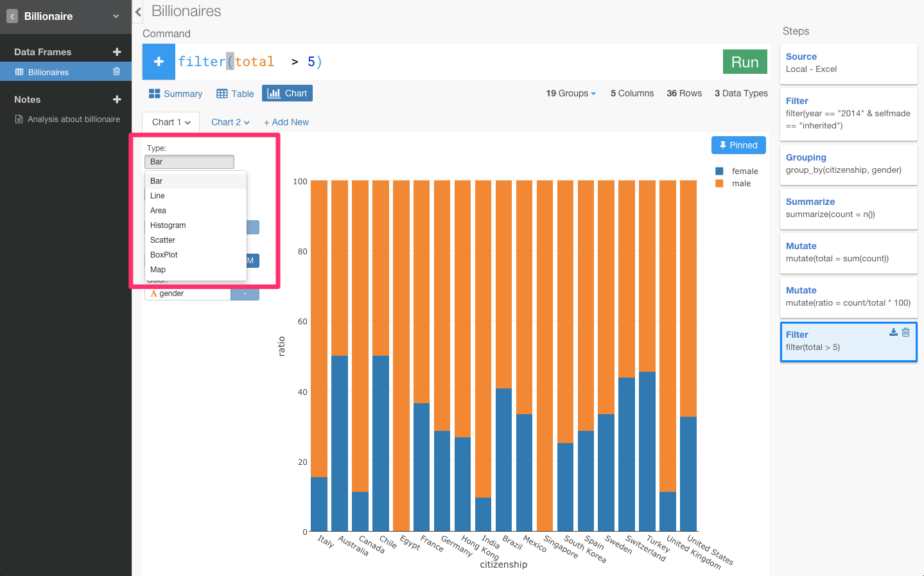Switch to the Summary view

[x=175, y=94]
